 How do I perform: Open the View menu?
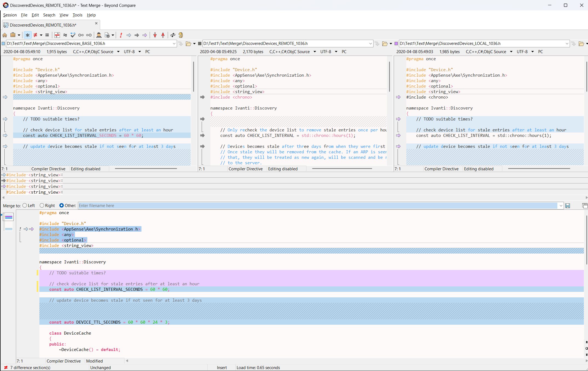click(64, 15)
